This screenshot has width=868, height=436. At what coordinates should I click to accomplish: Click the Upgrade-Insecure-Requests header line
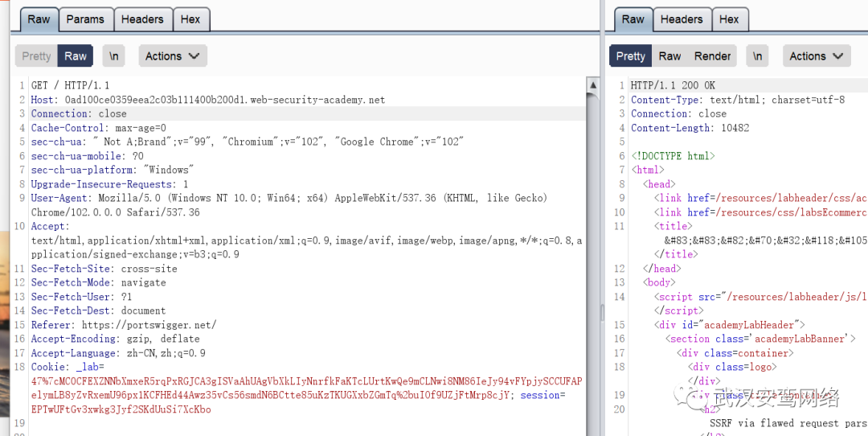[109, 184]
